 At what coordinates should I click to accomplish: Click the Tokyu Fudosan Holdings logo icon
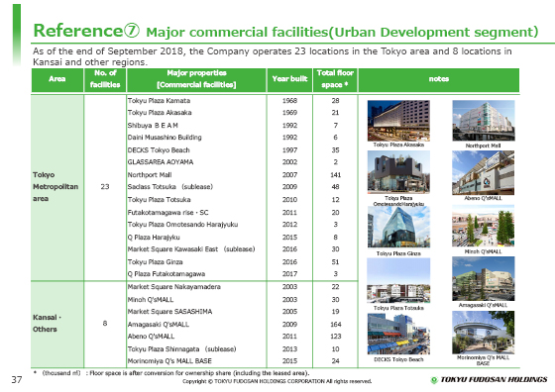click(x=434, y=380)
